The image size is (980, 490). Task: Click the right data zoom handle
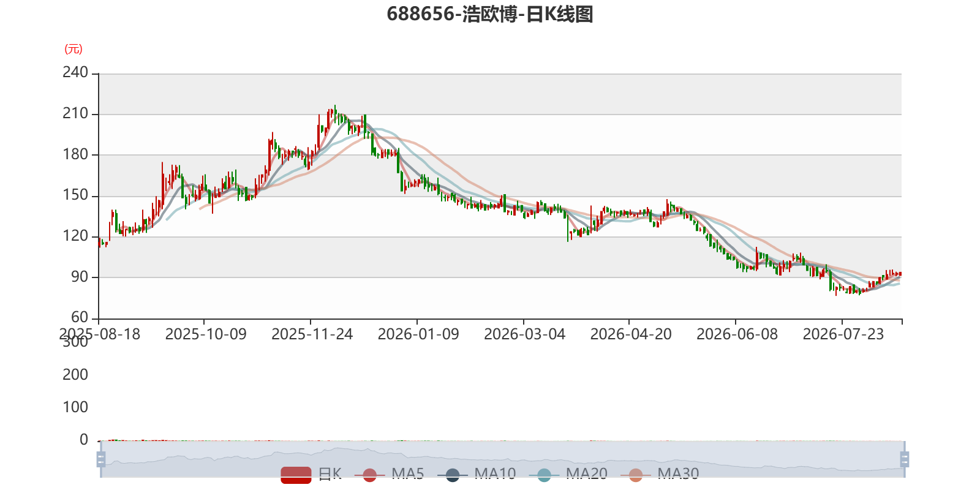pyautogui.click(x=904, y=459)
